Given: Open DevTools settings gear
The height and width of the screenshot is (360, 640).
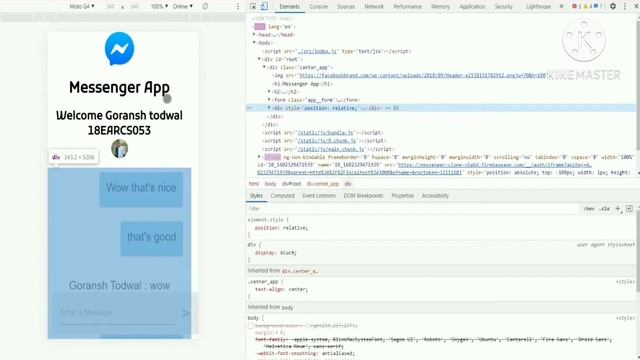Looking at the screenshot, I should point(613,6).
